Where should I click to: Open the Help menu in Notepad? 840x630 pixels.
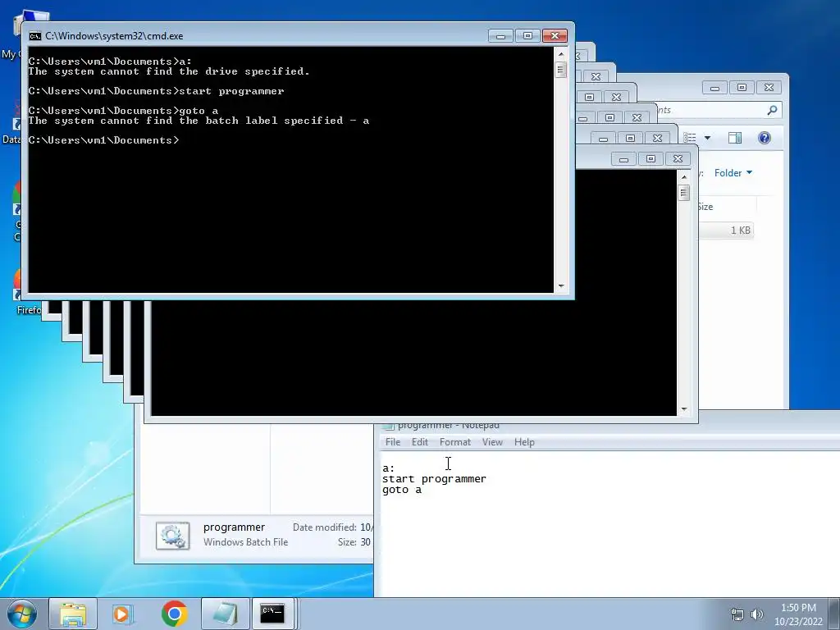click(524, 442)
